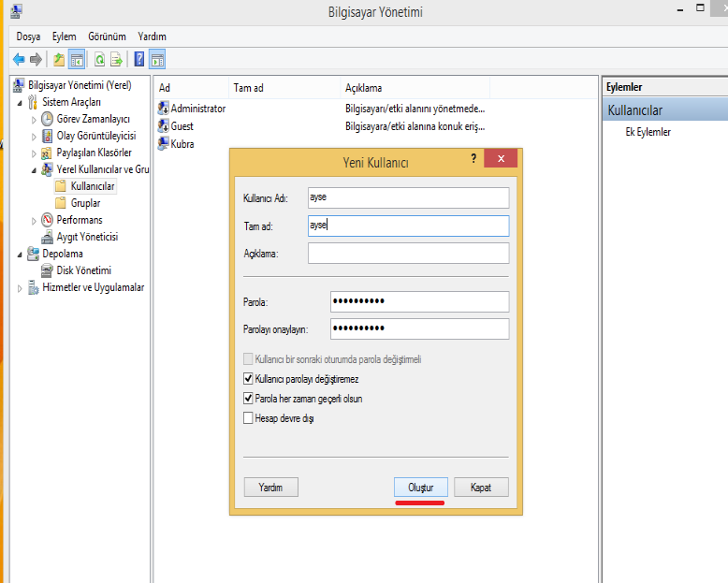Click the Refresh toolbar icon

click(x=99, y=59)
